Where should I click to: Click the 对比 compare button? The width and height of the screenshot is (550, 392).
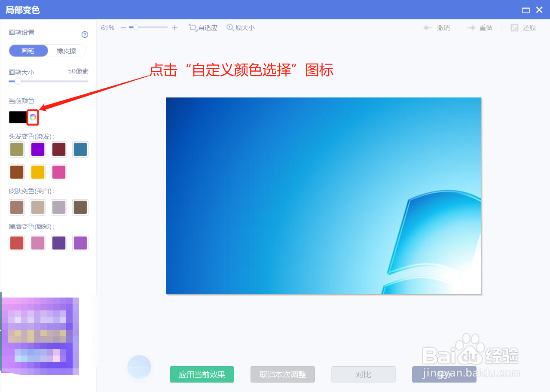[x=364, y=374]
